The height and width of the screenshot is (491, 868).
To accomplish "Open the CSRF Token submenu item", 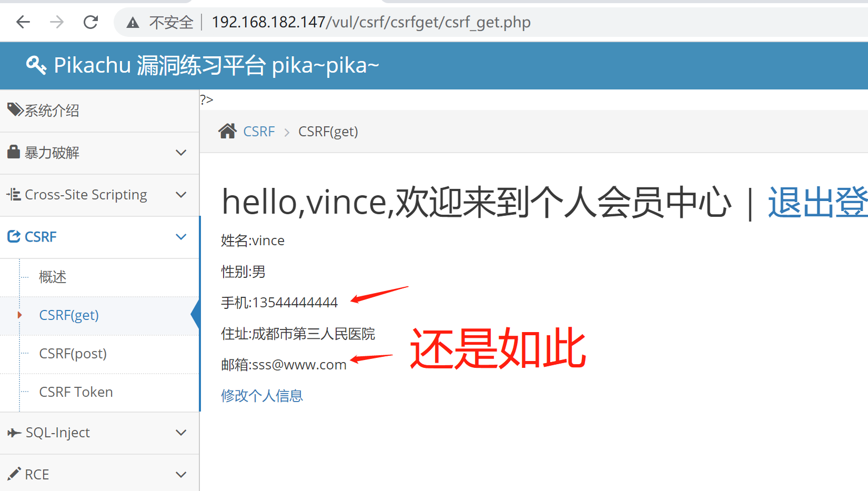I will pyautogui.click(x=76, y=392).
